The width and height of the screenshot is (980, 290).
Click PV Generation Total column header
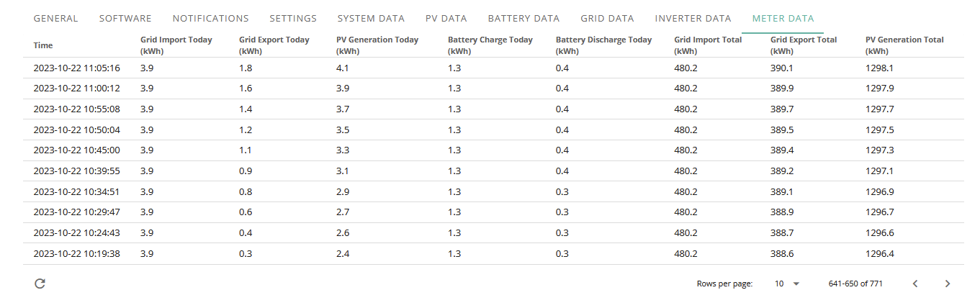coord(904,45)
